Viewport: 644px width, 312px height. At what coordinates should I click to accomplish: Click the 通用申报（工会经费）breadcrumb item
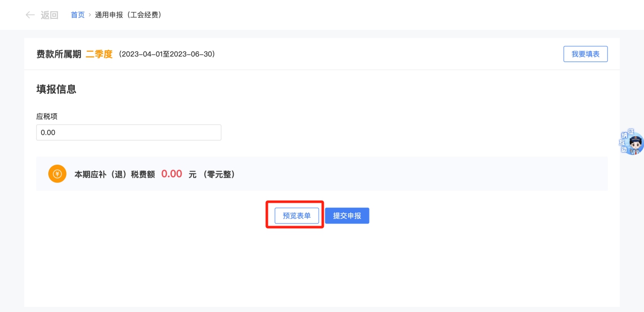pos(128,15)
